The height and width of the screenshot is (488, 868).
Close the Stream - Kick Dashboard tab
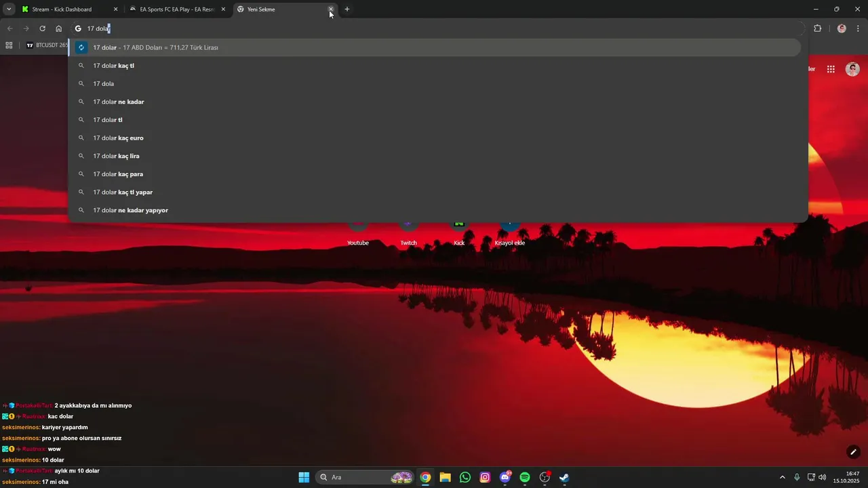coord(115,9)
